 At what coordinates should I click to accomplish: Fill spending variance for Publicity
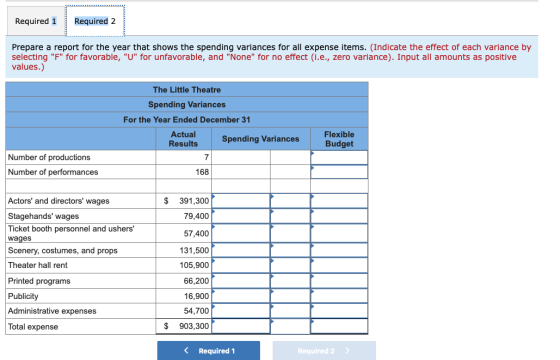(241, 296)
